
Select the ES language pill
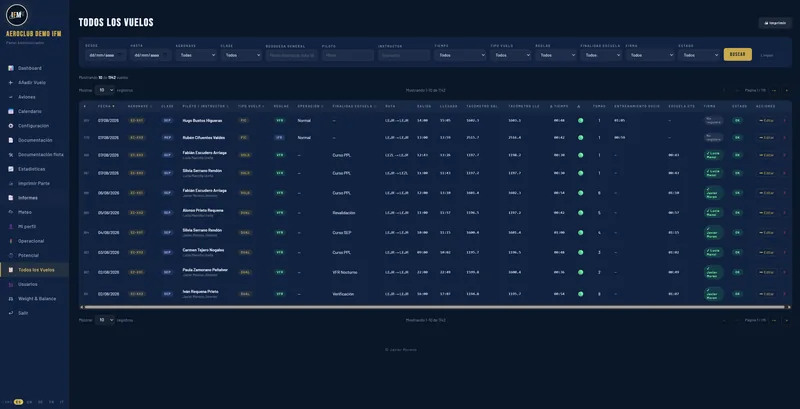(18, 402)
